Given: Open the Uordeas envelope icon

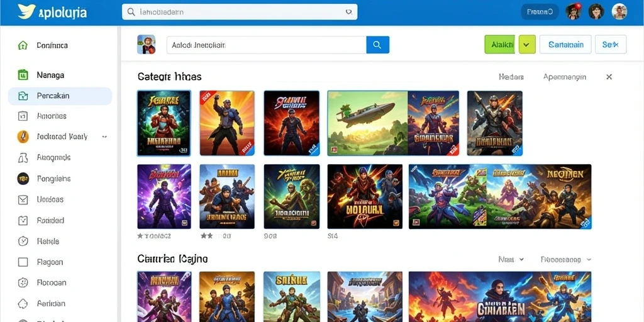Looking at the screenshot, I should coord(23,199).
